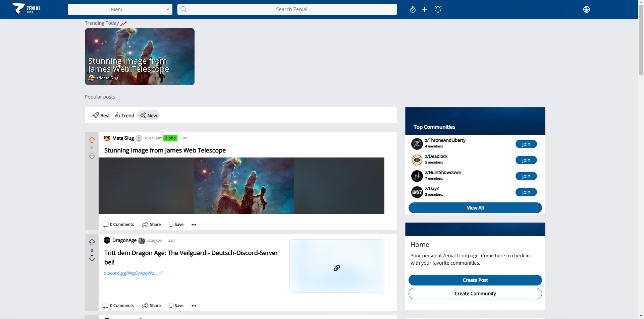Viewport: 644px width, 319px height.
Task: Upvote the James Web Telescope post
Action: 92,140
